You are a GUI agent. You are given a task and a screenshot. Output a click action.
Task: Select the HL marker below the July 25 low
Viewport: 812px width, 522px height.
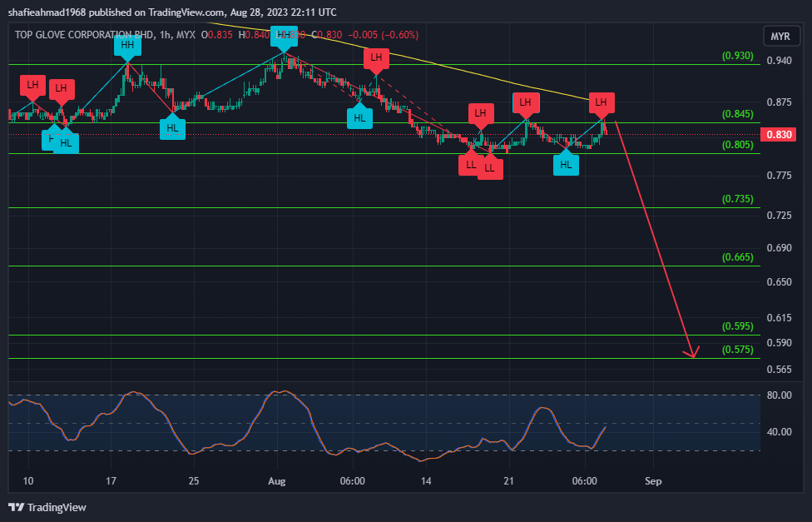click(172, 127)
